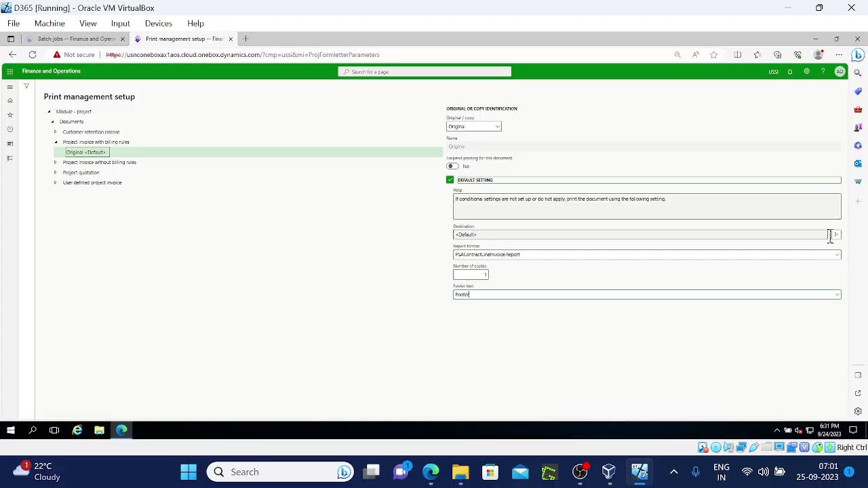Screen dimensions: 868x488
Task: Go back with the browser back arrow
Action: coord(12,55)
